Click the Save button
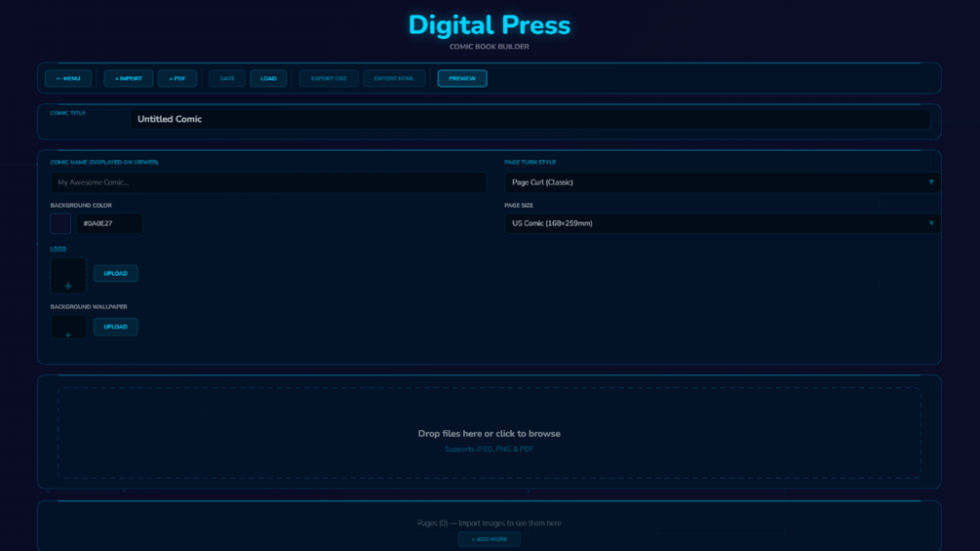The width and height of the screenshot is (980, 551). point(227,78)
